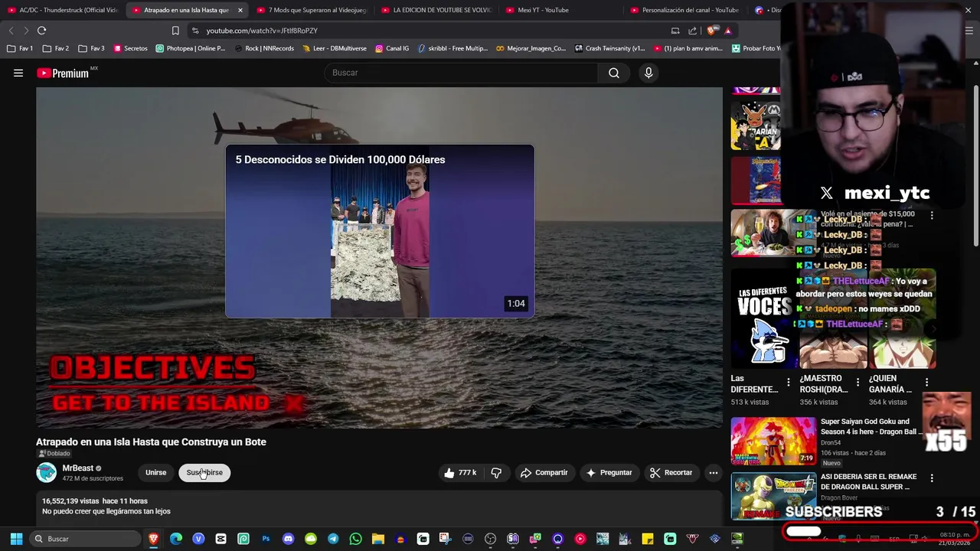Screen dimensions: 980x551
Task: Expand video description '16,552,139 vistas'
Action: tap(379, 506)
